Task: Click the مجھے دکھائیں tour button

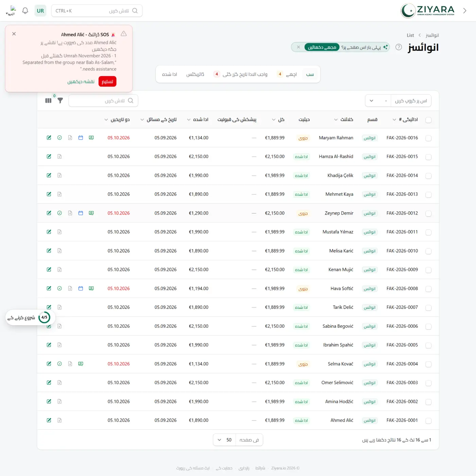Action: [322, 47]
